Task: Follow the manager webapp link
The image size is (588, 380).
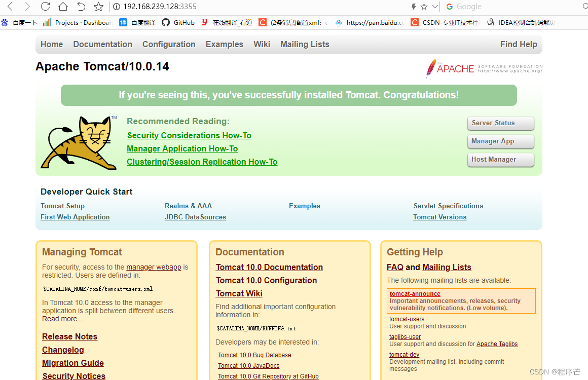Action: pos(154,267)
